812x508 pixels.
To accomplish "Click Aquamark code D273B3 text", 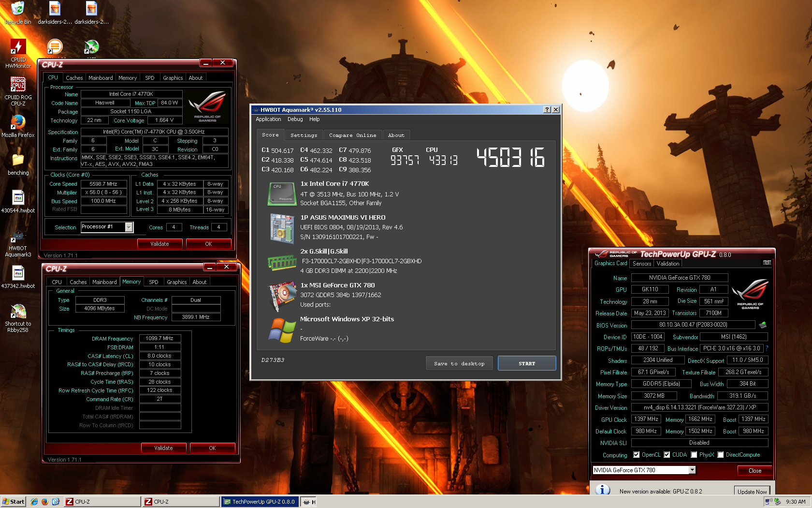I will coord(273,360).
